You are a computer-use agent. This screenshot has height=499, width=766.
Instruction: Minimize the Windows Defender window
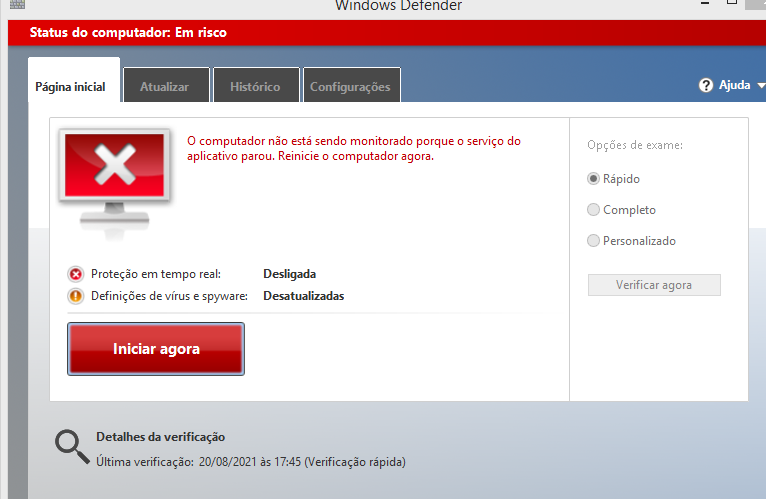704,3
